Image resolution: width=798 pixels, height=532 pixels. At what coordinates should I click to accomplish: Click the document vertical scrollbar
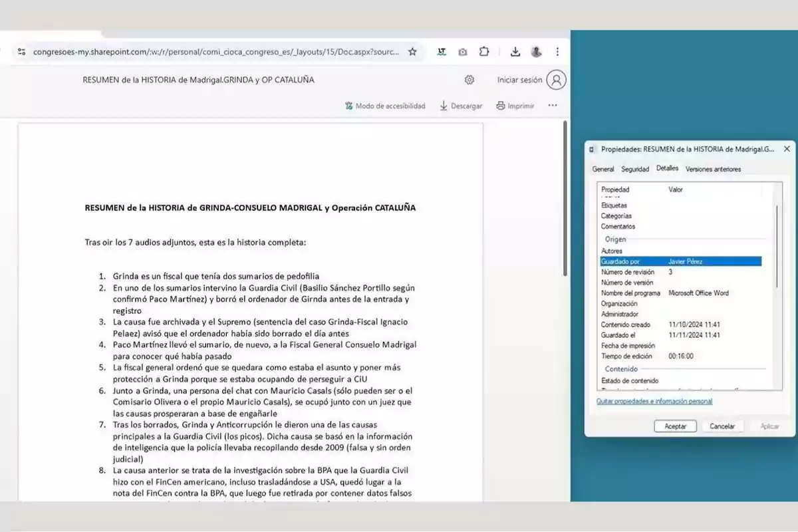pos(565,198)
